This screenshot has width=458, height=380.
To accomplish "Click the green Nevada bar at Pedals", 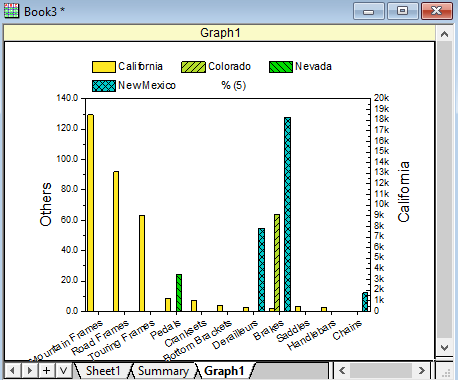I will [179, 293].
